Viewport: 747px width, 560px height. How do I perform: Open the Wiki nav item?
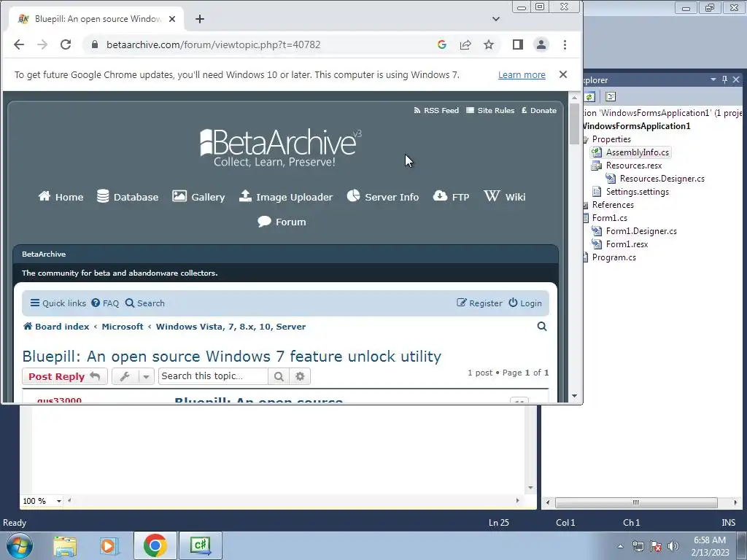[505, 197]
